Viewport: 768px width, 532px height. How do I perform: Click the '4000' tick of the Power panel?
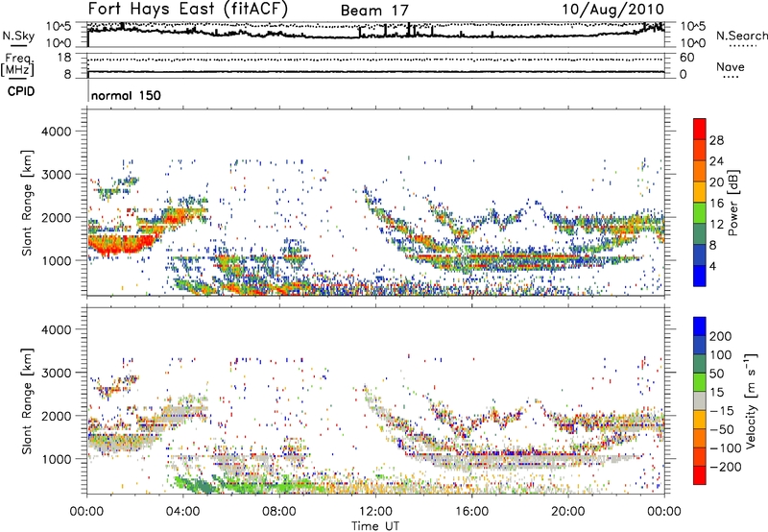pyautogui.click(x=57, y=132)
